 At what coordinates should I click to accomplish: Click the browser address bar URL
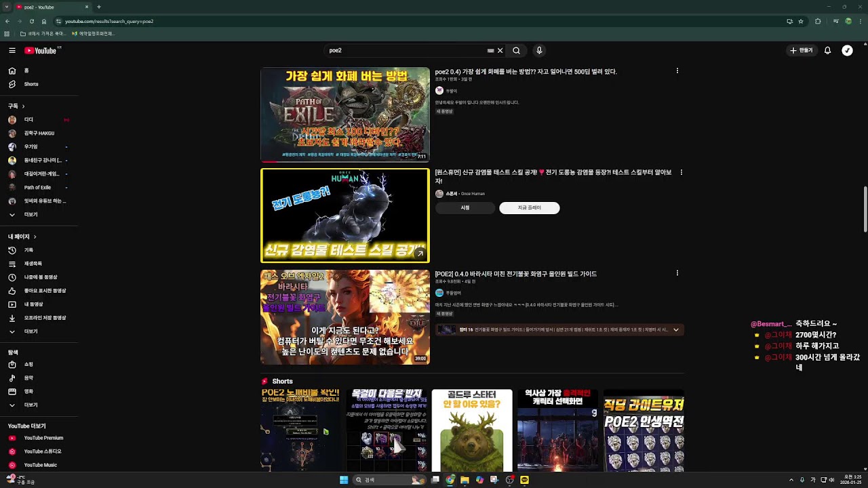click(x=109, y=21)
